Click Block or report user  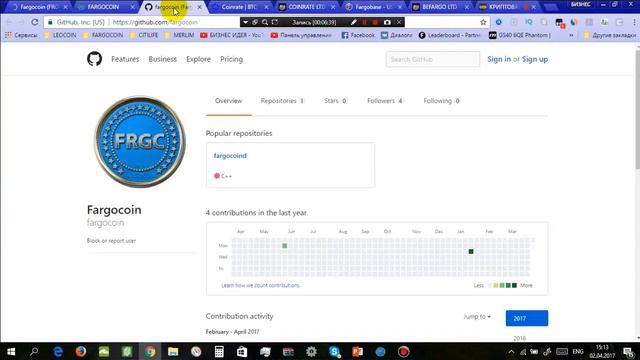tap(111, 241)
